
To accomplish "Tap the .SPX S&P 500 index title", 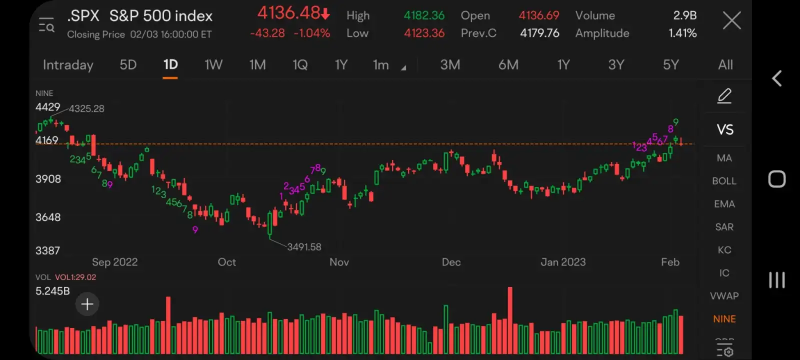I will 140,16.
